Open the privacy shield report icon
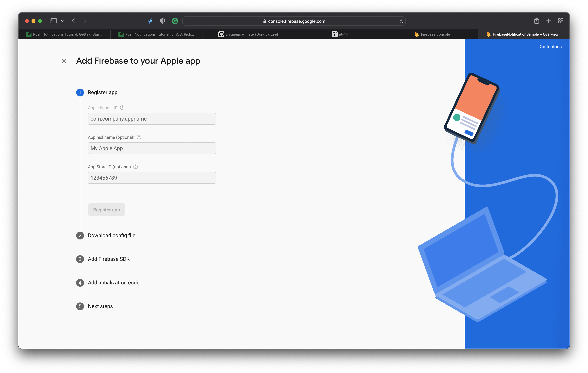588x373 pixels. click(x=162, y=21)
